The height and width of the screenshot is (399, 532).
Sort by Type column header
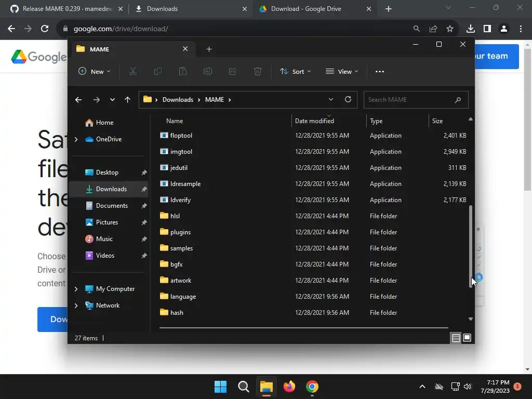point(376,121)
